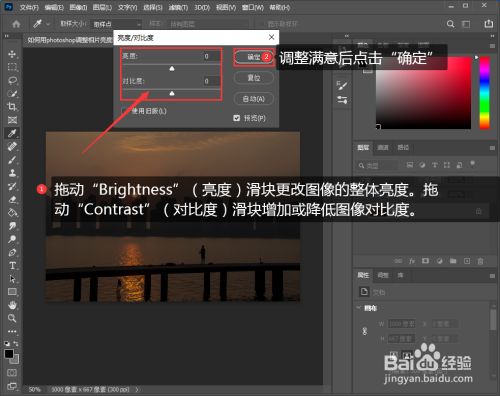
Task: Close the 亮度/对比度 dialog
Action: [272, 37]
